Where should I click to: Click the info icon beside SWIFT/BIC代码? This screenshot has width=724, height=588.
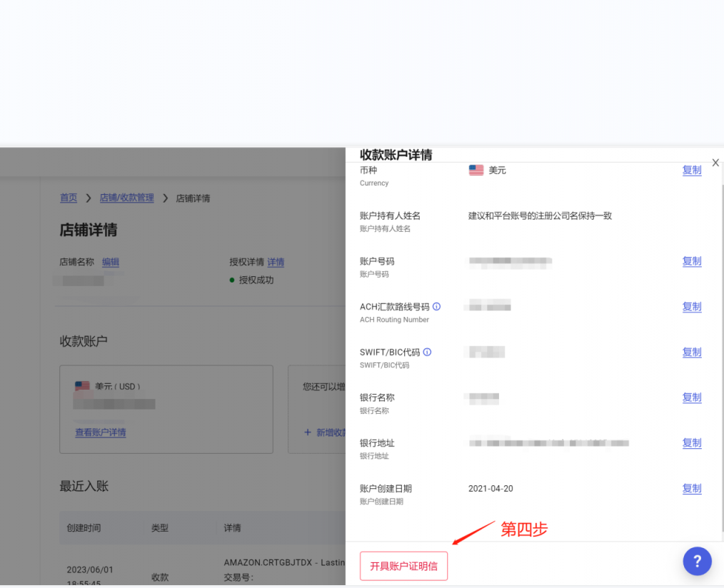(428, 351)
